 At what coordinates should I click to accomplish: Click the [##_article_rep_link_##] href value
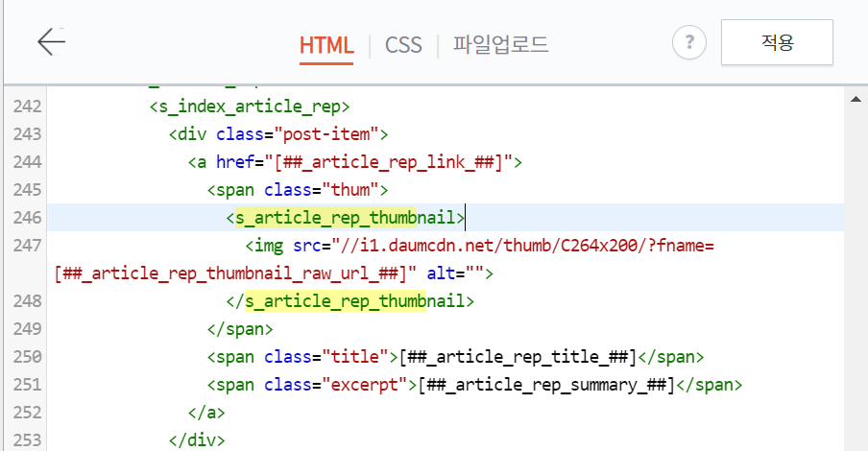click(389, 162)
